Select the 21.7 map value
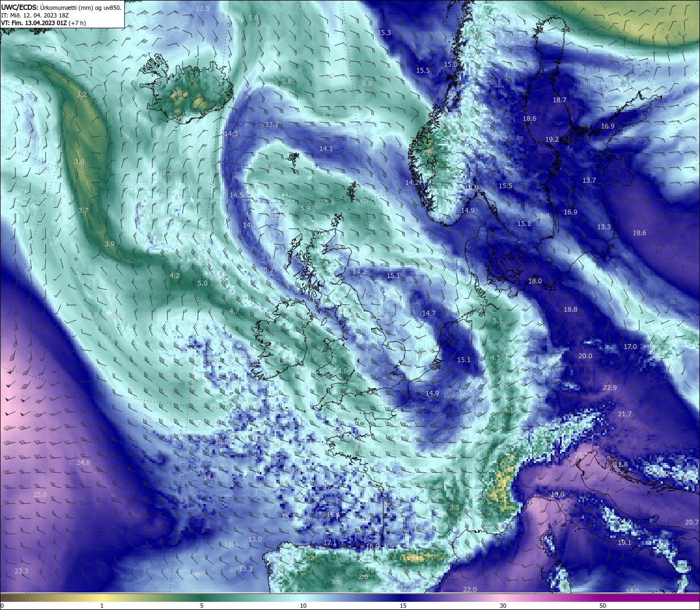700x610 pixels. tap(624, 414)
